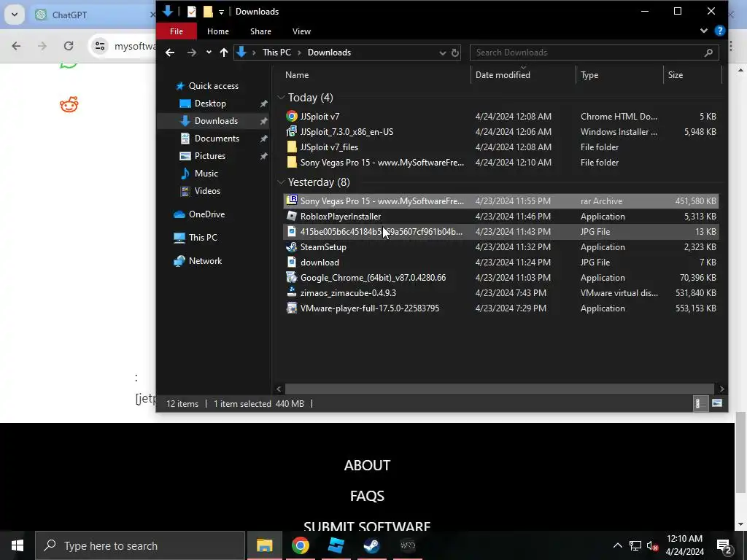Click the Windows taskbar search box
Image resolution: width=747 pixels, height=560 pixels.
click(x=140, y=545)
